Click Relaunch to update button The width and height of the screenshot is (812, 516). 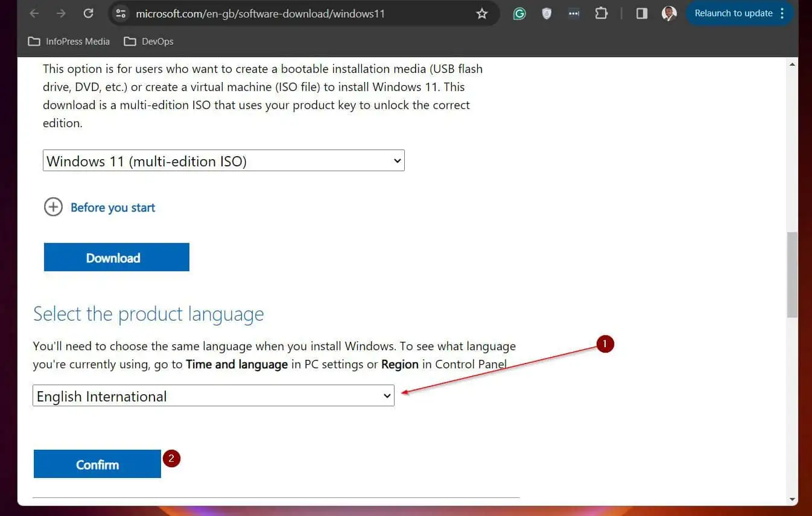tap(740, 13)
